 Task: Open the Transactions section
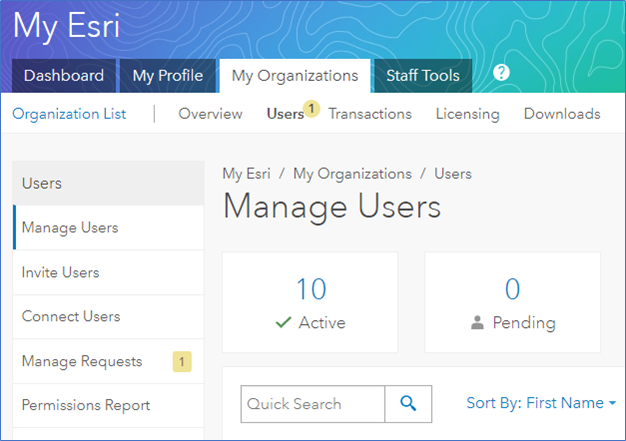click(x=370, y=114)
